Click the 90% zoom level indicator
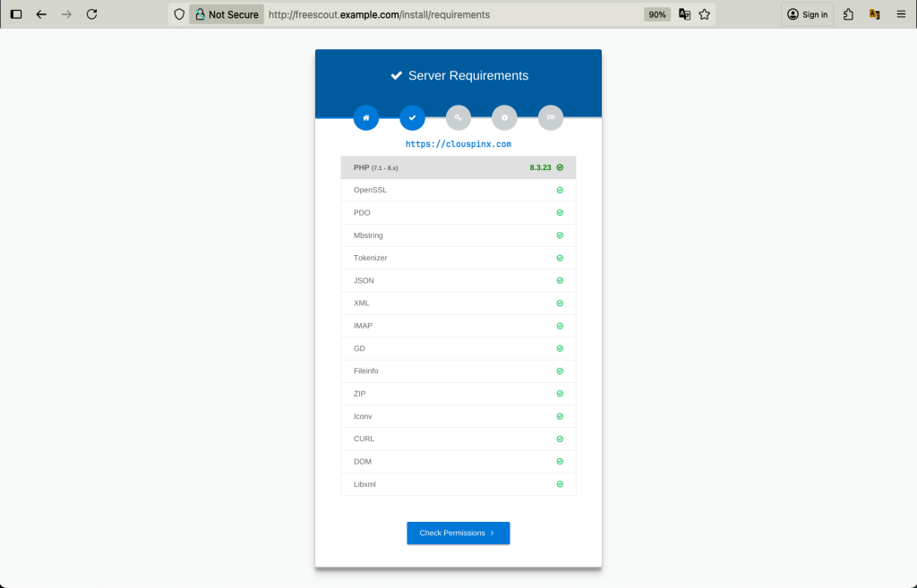The image size is (917, 588). point(656,13)
